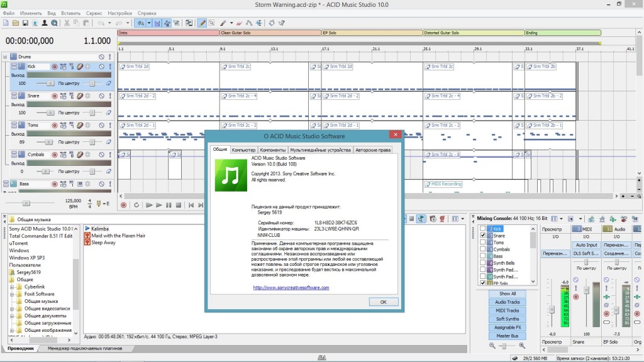Viewport: 644px width, 362px height.
Task: Expand the Общие документы folder node
Action: click(12, 315)
